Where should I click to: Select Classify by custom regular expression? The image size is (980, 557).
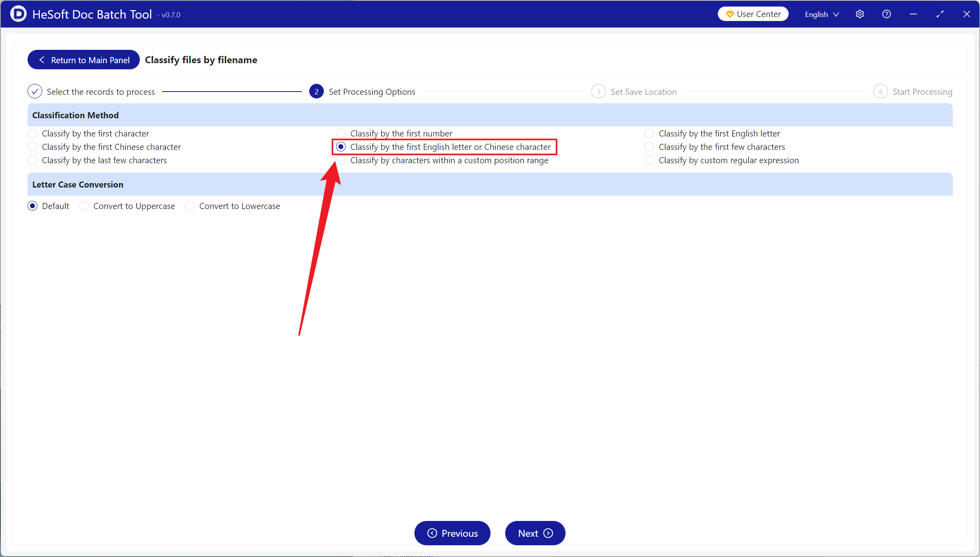pyautogui.click(x=721, y=160)
